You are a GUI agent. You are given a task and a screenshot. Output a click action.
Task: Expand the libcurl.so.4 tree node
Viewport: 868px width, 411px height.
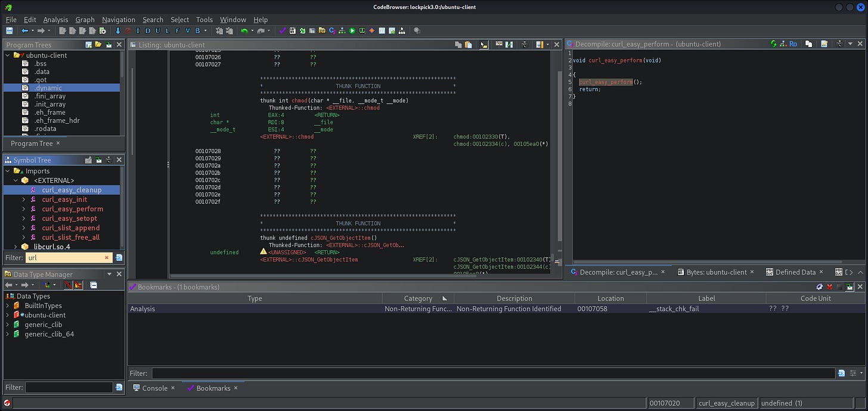click(x=15, y=247)
